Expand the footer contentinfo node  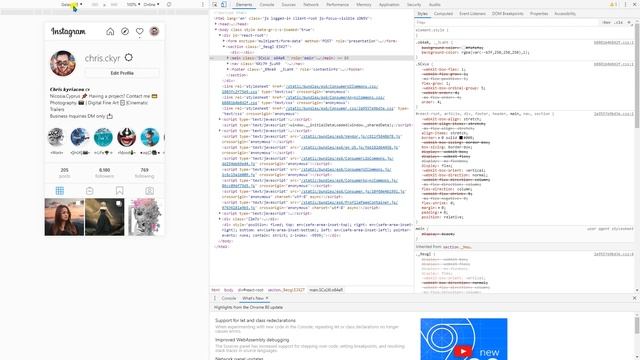(228, 69)
